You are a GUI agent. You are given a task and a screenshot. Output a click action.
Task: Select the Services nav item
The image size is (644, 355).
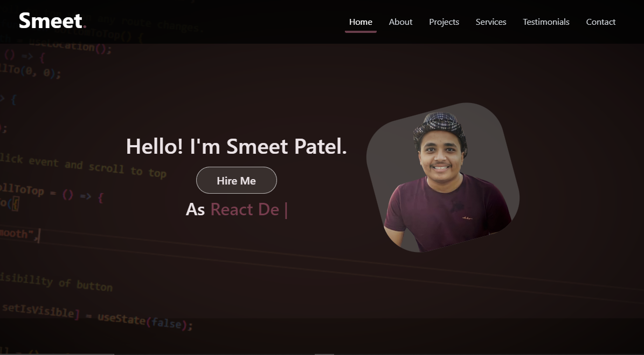[491, 22]
